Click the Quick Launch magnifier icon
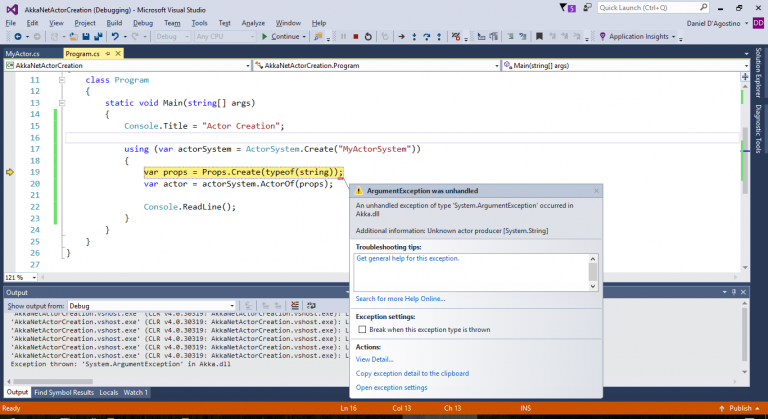The height and width of the screenshot is (419, 768). [x=703, y=7]
